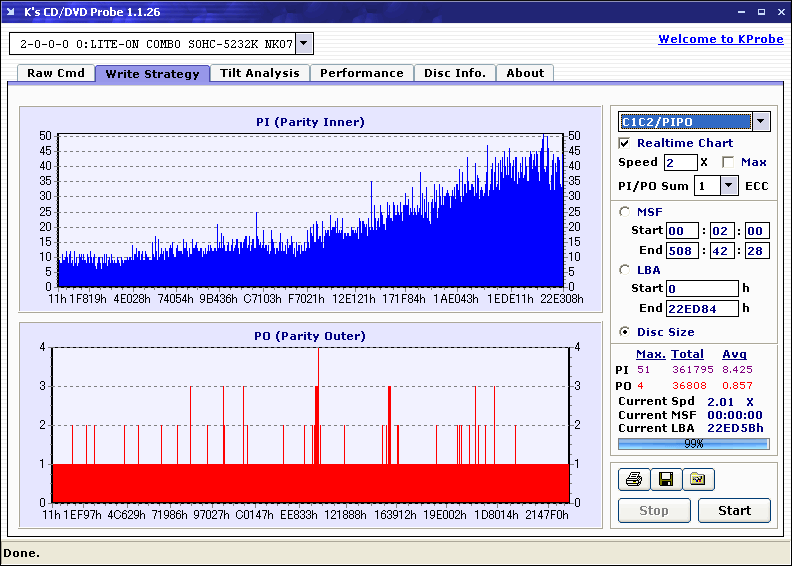Click the floppy disk save icon
Image resolution: width=792 pixels, height=566 pixels.
(665, 480)
